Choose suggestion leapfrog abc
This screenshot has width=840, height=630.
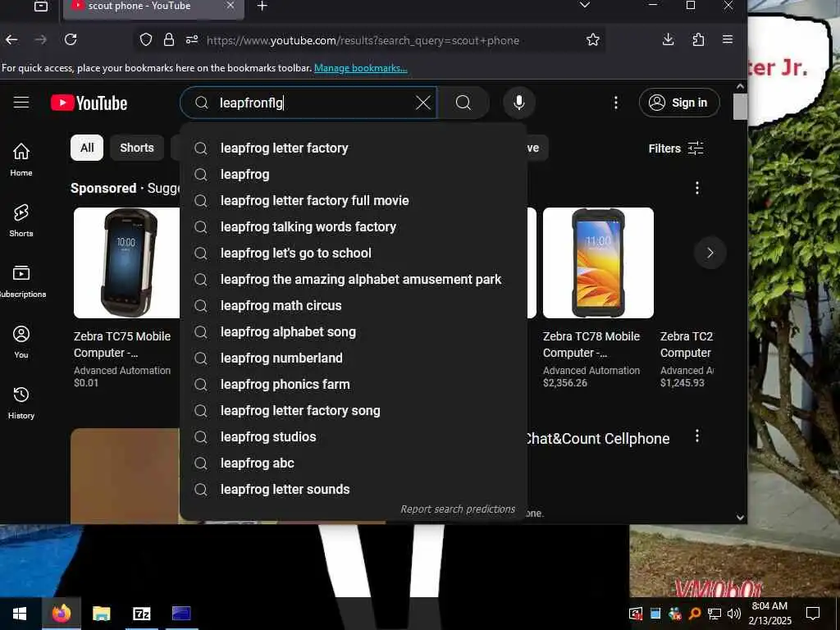354,463
